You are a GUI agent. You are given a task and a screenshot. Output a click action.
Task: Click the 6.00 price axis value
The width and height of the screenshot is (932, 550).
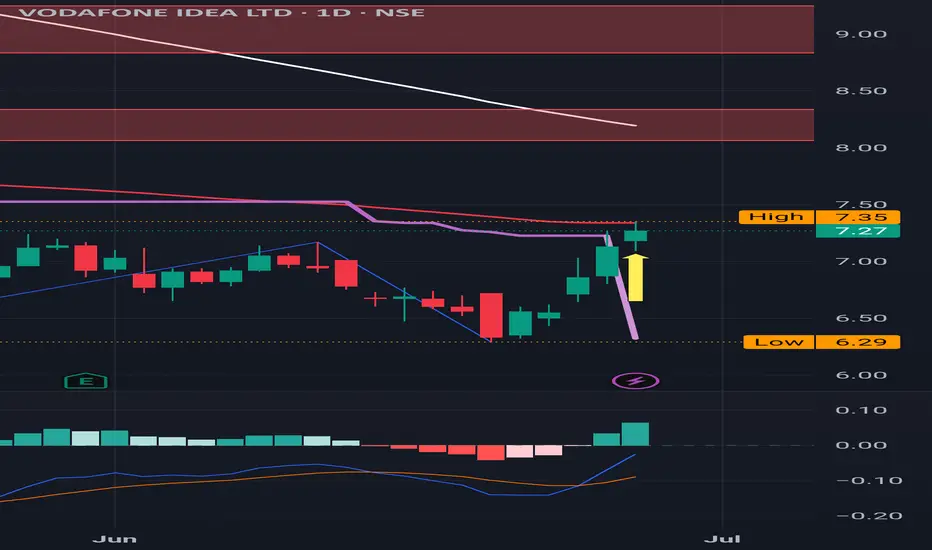(861, 375)
